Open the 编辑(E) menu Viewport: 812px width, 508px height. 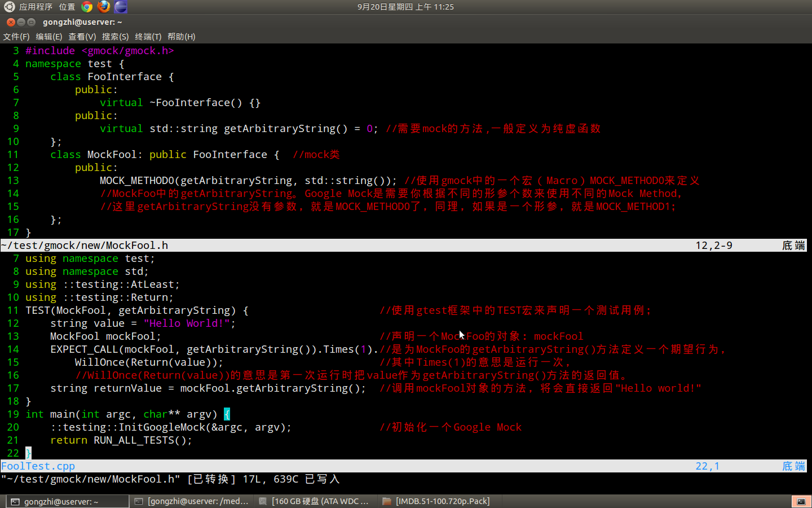tap(48, 37)
